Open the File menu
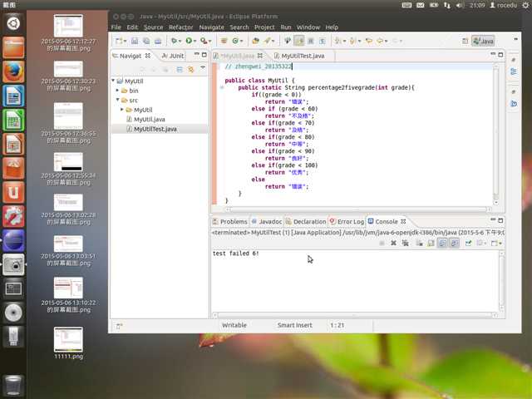The height and width of the screenshot is (399, 532). point(116,27)
